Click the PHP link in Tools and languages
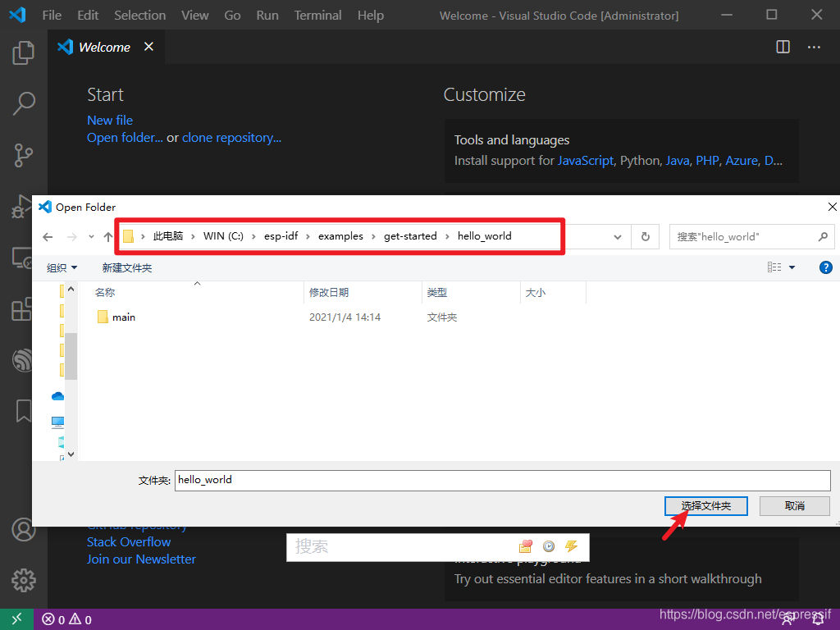The width and height of the screenshot is (840, 630). [x=707, y=161]
